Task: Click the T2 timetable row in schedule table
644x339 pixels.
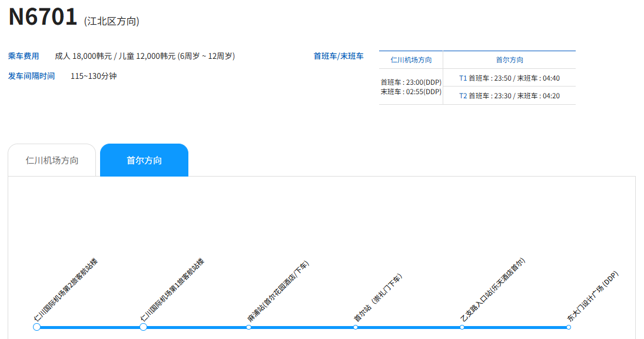Action: click(509, 96)
